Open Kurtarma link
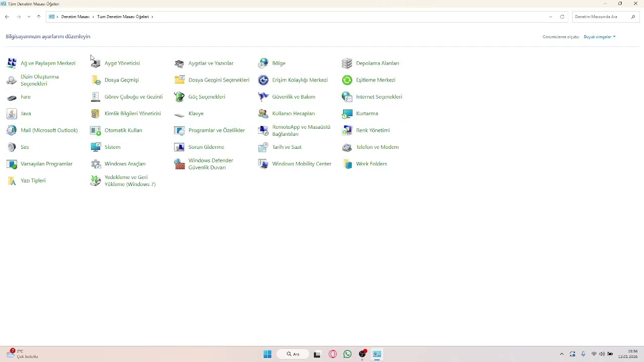The width and height of the screenshot is (644, 362). [367, 114]
